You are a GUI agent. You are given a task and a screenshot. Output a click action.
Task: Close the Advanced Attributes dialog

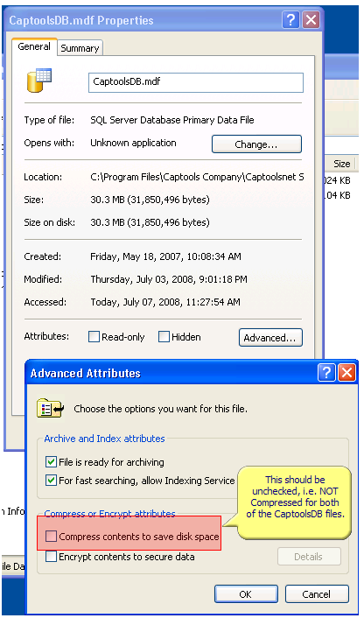pyautogui.click(x=347, y=372)
